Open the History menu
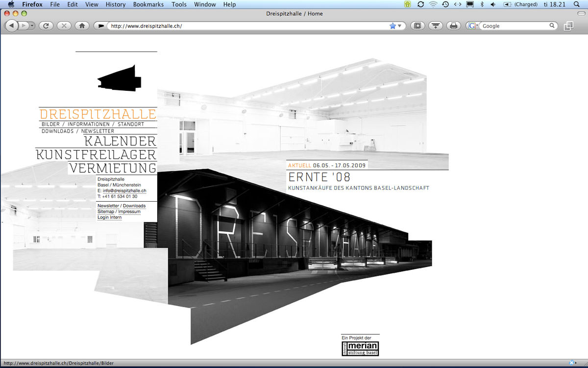The width and height of the screenshot is (588, 368). 116,4
